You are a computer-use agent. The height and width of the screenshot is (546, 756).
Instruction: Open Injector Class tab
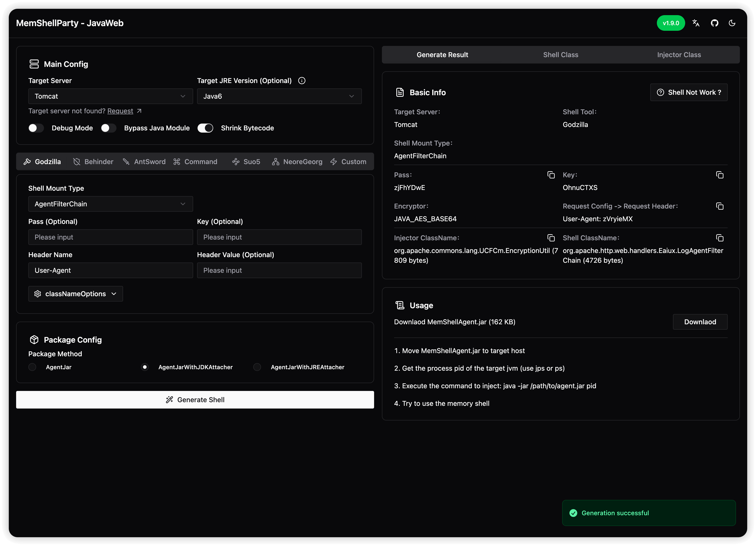tap(679, 55)
